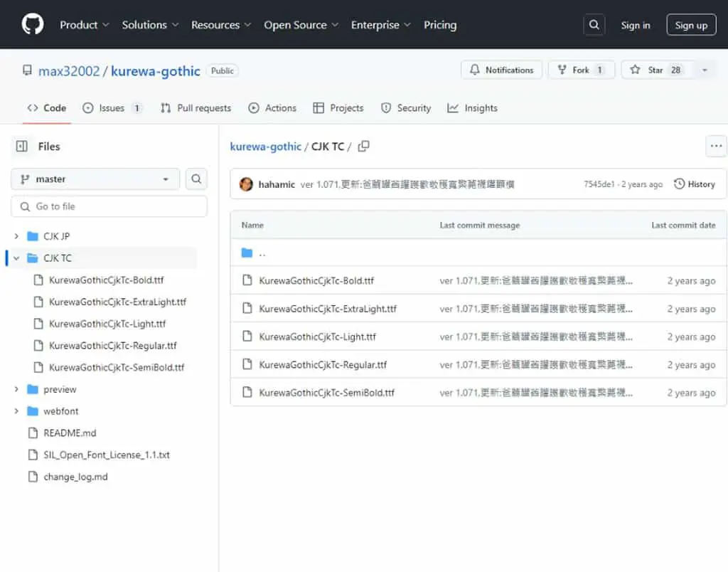Click hahamic's avatar image
This screenshot has height=572, width=728.
(x=246, y=184)
